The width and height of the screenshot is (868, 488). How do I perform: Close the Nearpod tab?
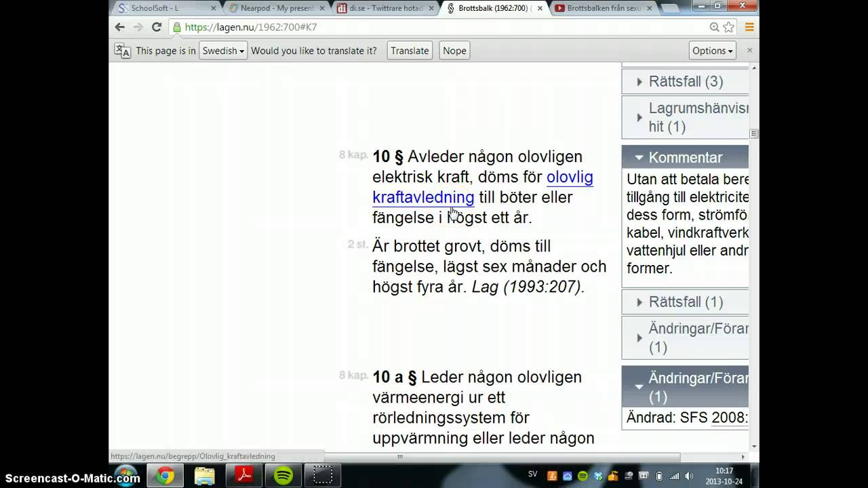(x=323, y=8)
